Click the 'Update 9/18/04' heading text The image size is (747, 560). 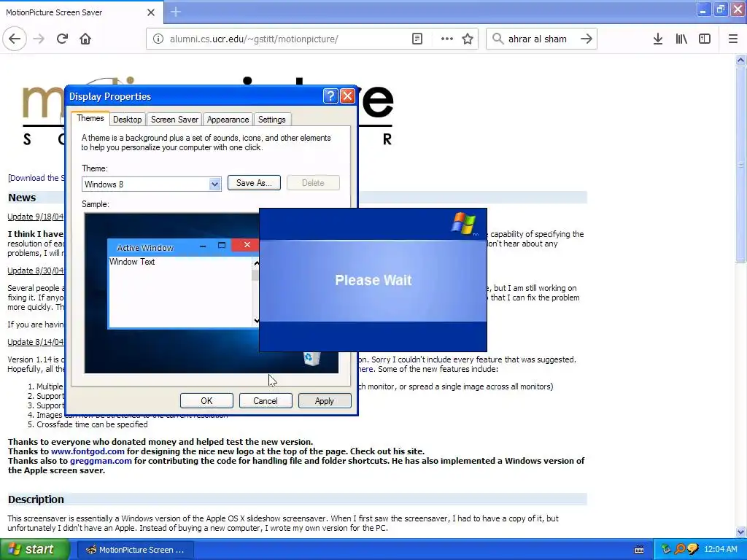(x=36, y=217)
